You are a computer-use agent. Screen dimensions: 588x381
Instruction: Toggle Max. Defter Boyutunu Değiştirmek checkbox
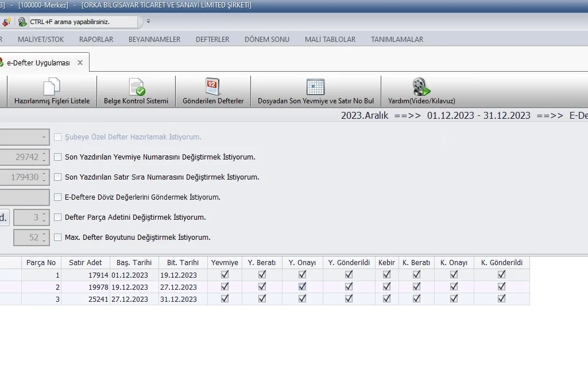coord(58,237)
